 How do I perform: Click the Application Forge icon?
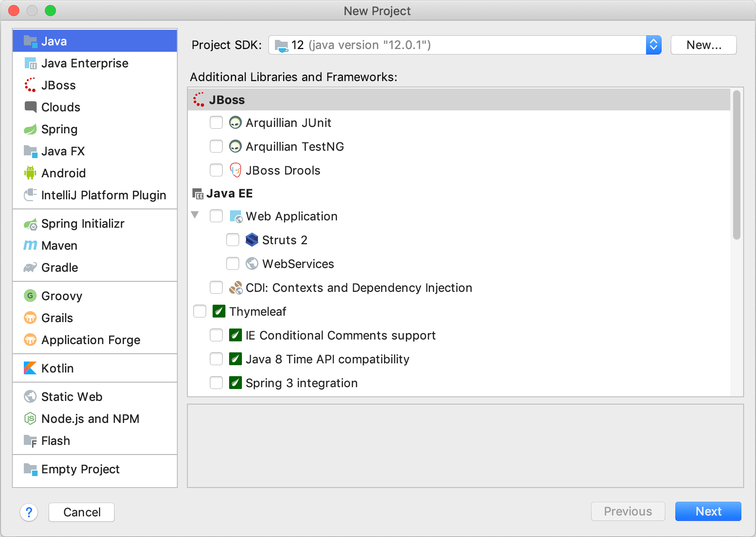pos(30,340)
